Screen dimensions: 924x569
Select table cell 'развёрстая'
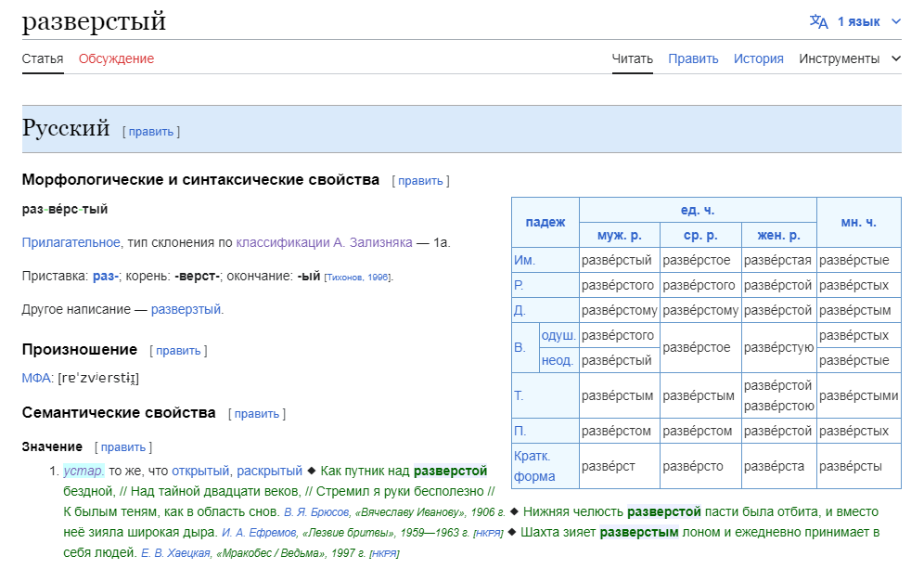777,260
